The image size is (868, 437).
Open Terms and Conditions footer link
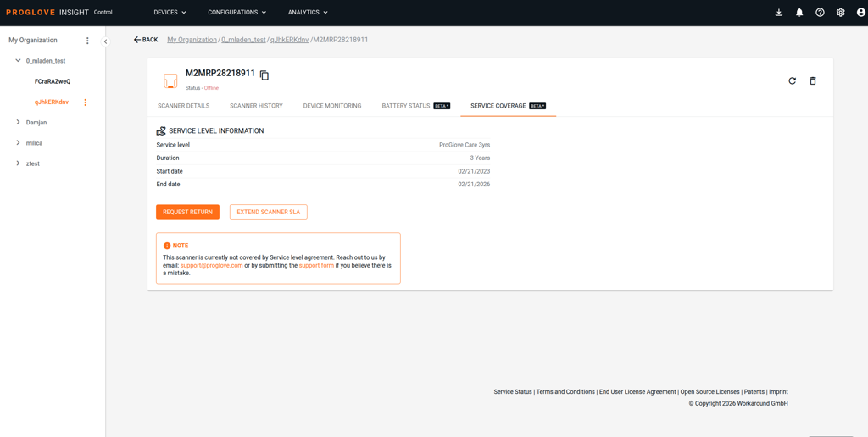click(x=565, y=391)
